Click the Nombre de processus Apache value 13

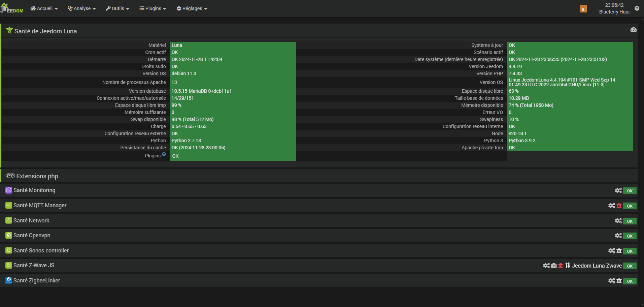tap(174, 82)
